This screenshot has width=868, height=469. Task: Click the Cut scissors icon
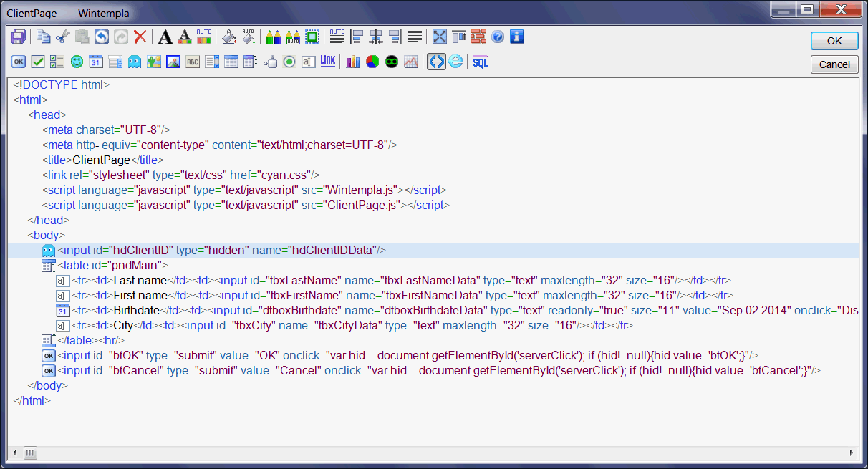63,37
